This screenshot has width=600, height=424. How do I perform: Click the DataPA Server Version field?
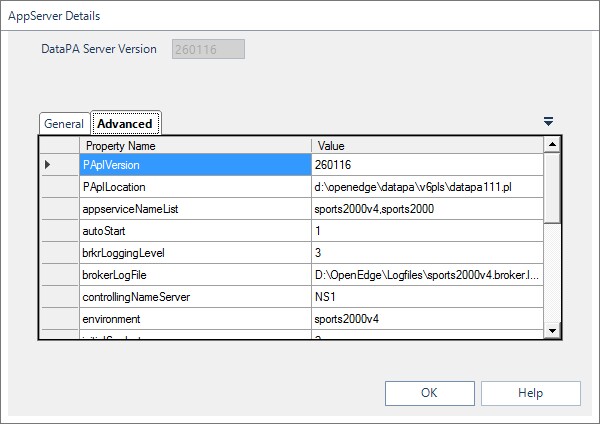click(x=208, y=49)
